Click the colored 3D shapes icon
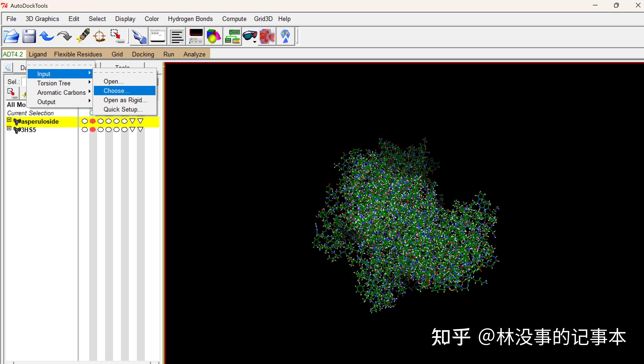This screenshot has width=644, height=364. click(x=214, y=36)
